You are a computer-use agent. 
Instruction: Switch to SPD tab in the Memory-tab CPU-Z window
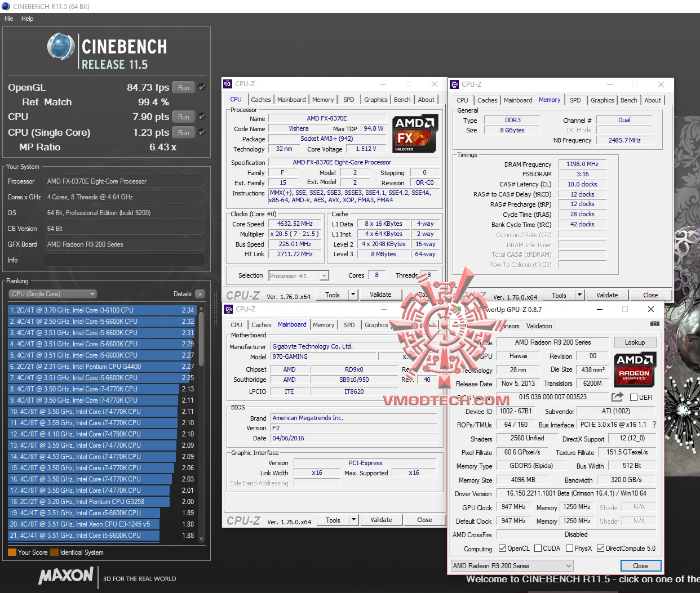[575, 100]
